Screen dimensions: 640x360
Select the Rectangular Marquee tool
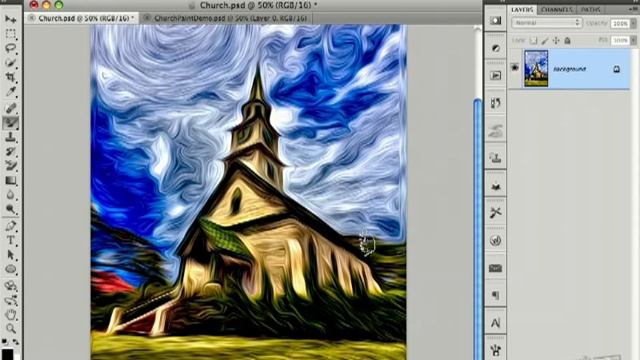pos(11,33)
